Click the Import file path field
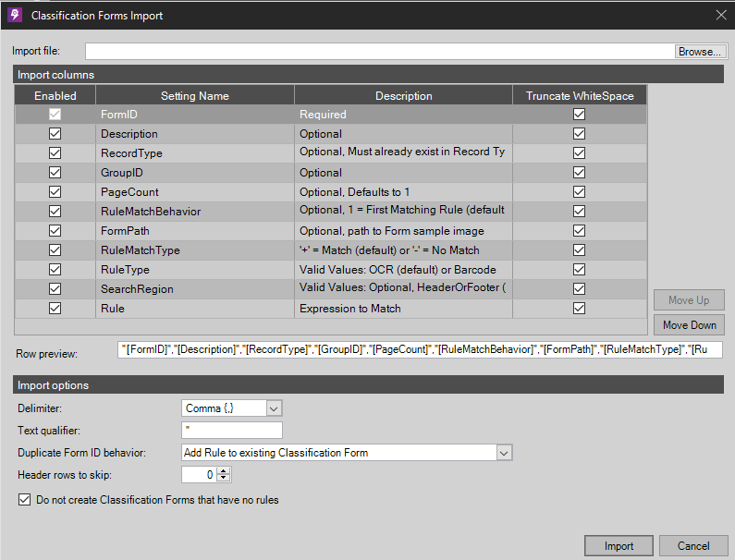The image size is (735, 560). pos(380,52)
